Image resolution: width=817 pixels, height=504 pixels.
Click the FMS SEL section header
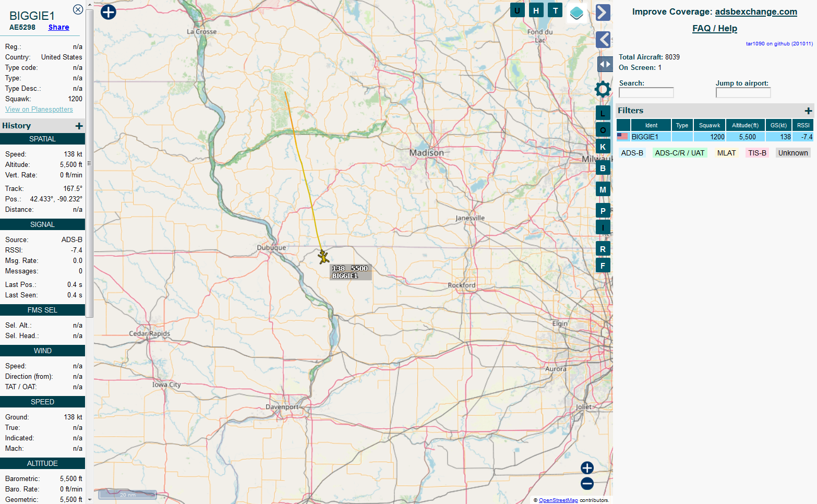click(x=42, y=310)
